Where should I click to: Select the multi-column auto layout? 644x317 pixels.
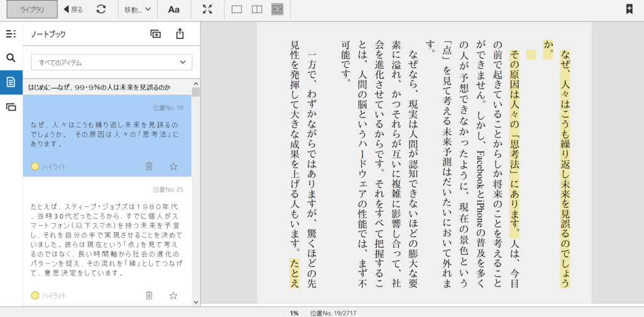pos(277,9)
